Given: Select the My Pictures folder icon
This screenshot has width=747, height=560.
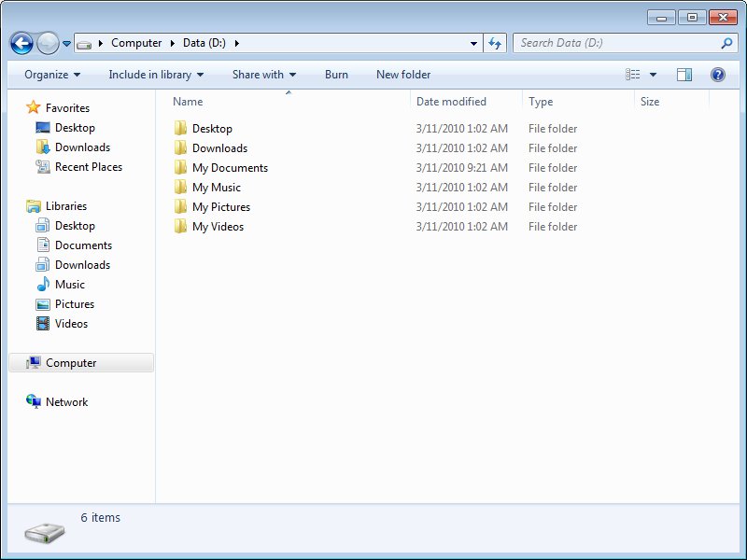Looking at the screenshot, I should [180, 206].
